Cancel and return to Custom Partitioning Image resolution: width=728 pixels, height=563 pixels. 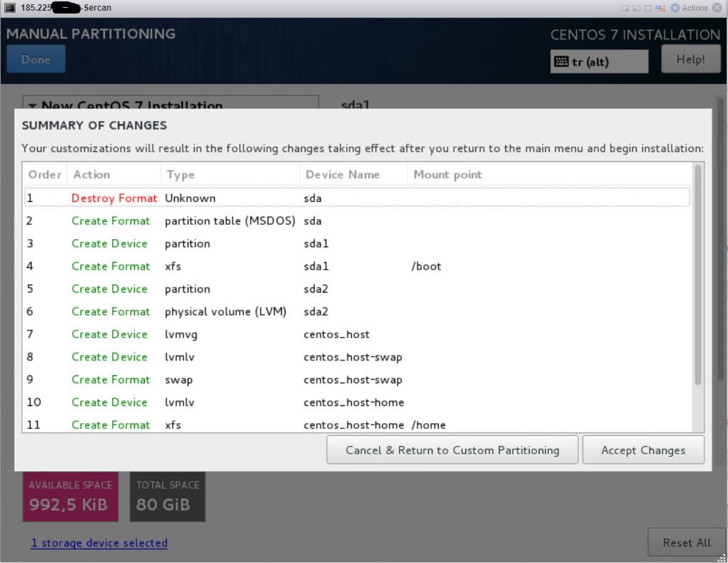(x=453, y=450)
